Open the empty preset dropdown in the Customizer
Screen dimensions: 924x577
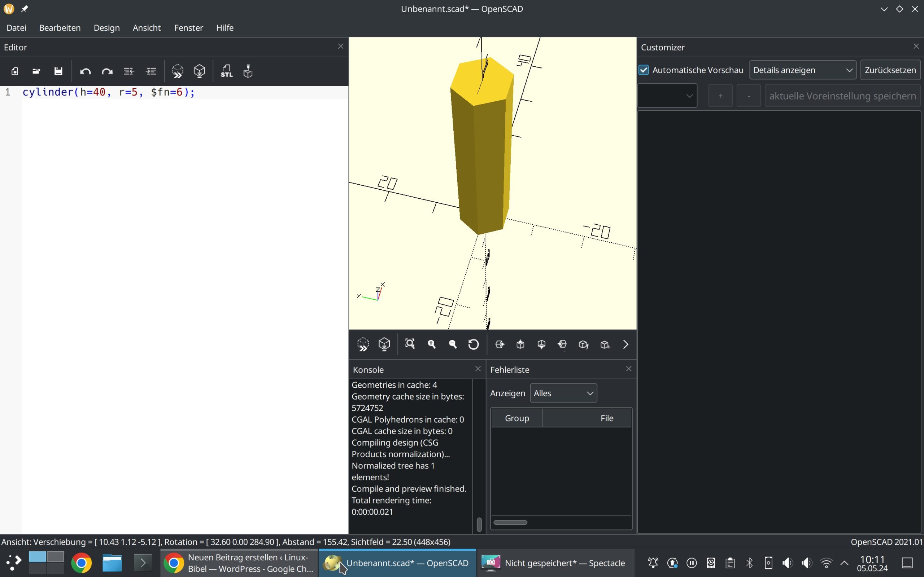(667, 96)
